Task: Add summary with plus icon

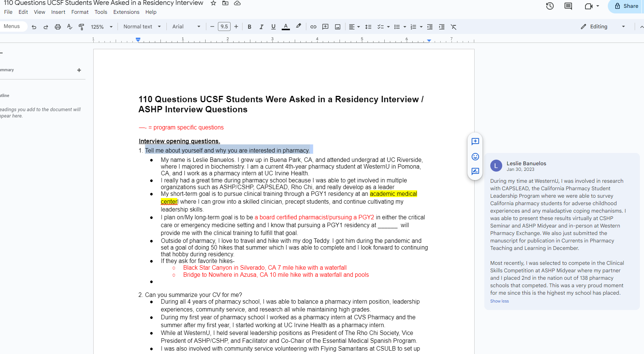Action: (79, 70)
